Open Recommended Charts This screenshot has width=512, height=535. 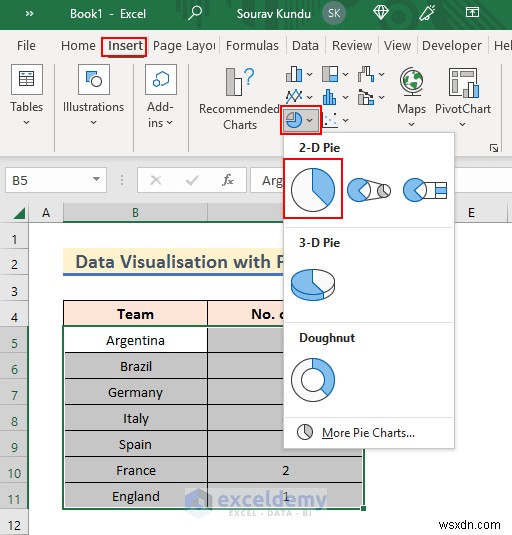coord(240,99)
